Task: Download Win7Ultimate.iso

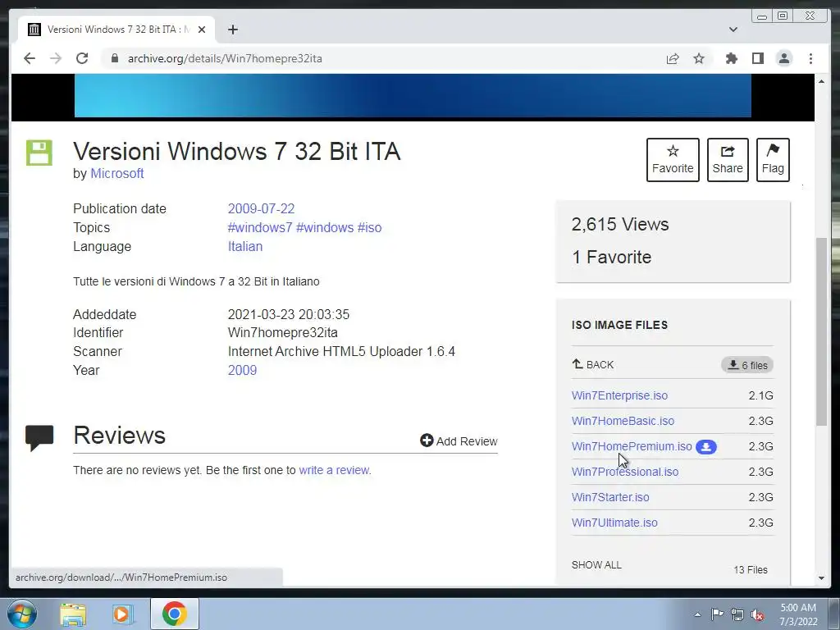Action: click(x=614, y=523)
